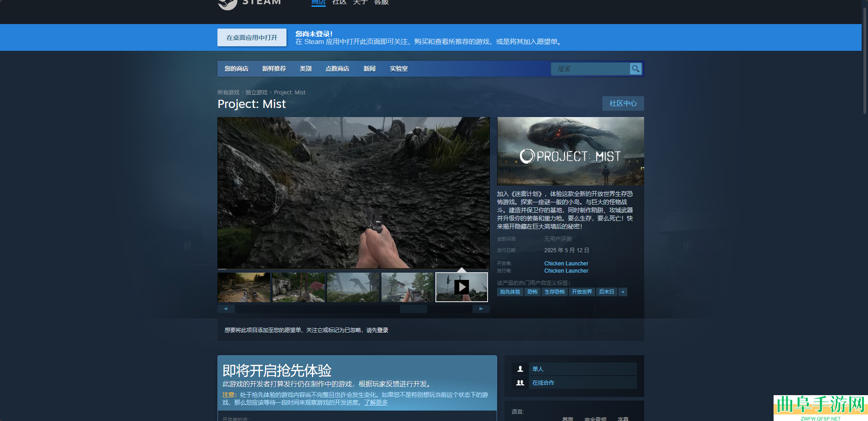Select the fourth thumbnail with gun and trees
The width and height of the screenshot is (868, 421).
[x=407, y=287]
